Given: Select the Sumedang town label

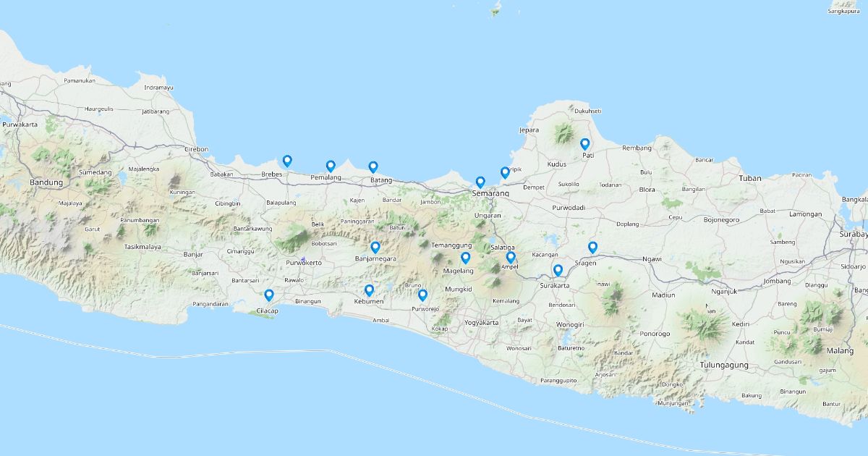Looking at the screenshot, I should (x=95, y=172).
